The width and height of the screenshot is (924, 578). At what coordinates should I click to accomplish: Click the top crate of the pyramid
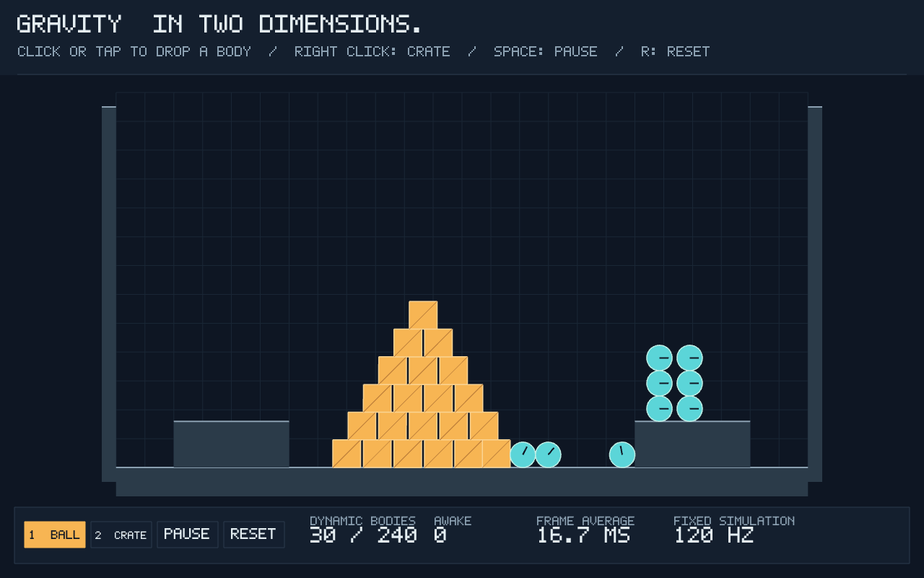pyautogui.click(x=423, y=315)
